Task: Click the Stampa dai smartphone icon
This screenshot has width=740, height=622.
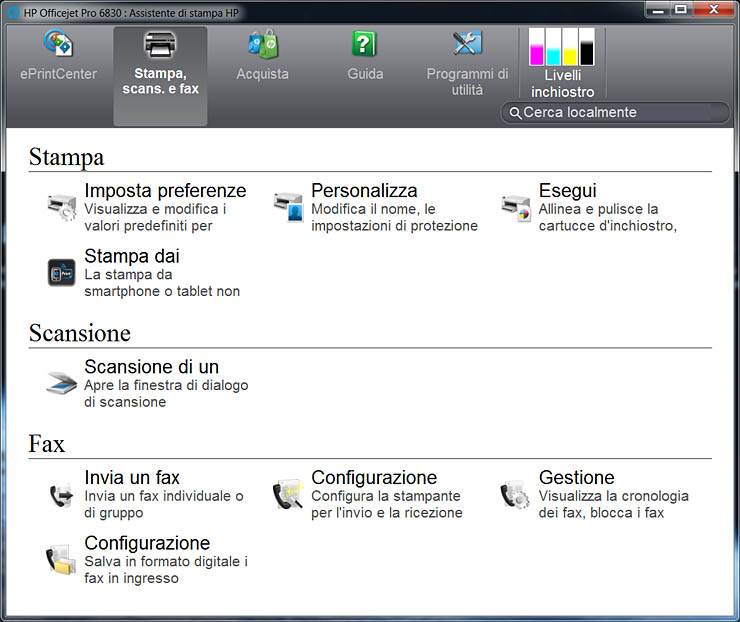Action: [x=62, y=272]
